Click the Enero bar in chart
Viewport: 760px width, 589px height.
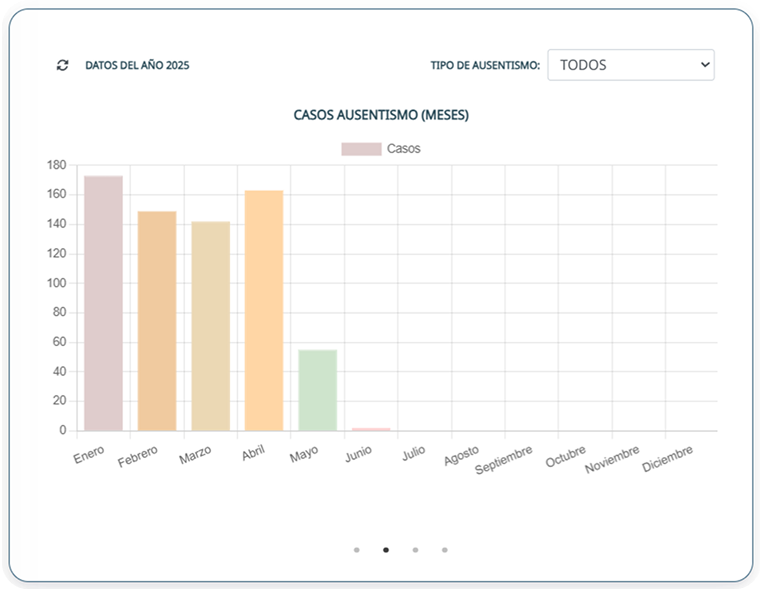tap(103, 303)
